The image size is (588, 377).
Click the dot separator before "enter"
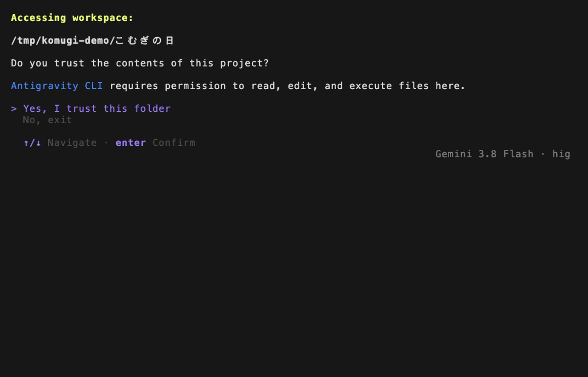pos(106,143)
